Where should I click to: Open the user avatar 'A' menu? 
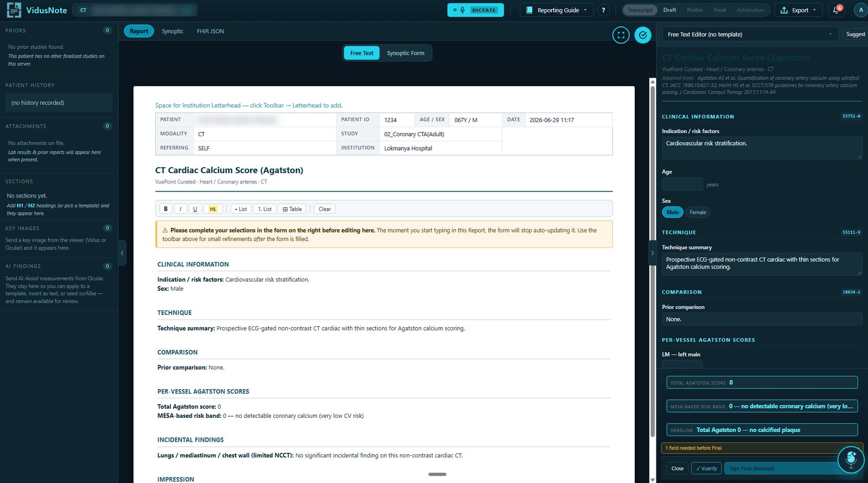861,10
